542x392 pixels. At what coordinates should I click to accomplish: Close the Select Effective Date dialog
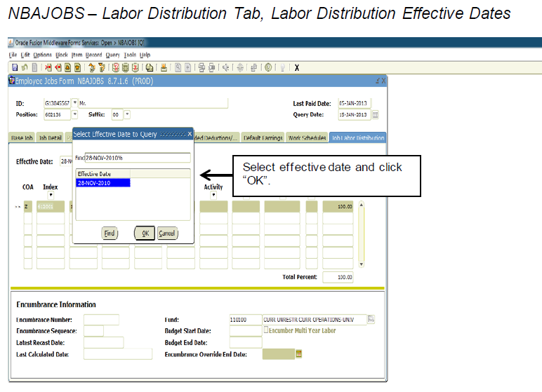[189, 134]
